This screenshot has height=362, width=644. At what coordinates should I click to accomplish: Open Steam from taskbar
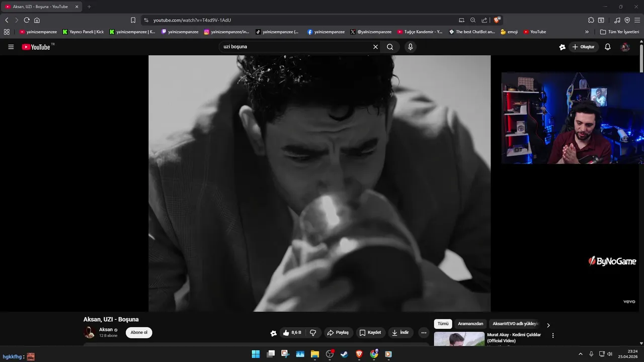coord(344,354)
